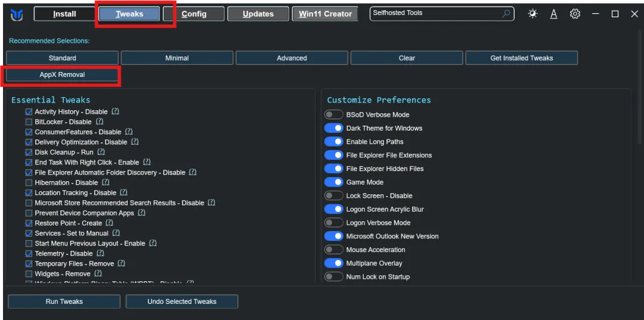Disable Enable Long Paths switch
Screen dimensions: 644x320
coord(333,142)
